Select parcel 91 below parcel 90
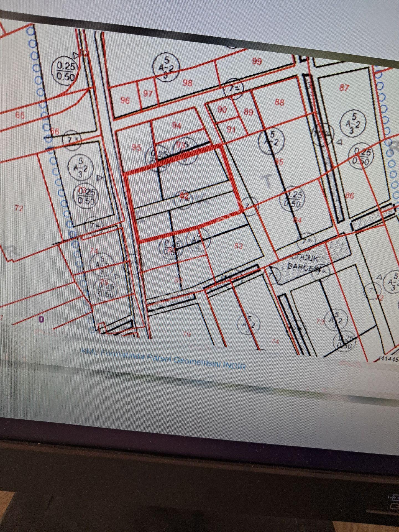This screenshot has height=532, width=399. [x=231, y=129]
